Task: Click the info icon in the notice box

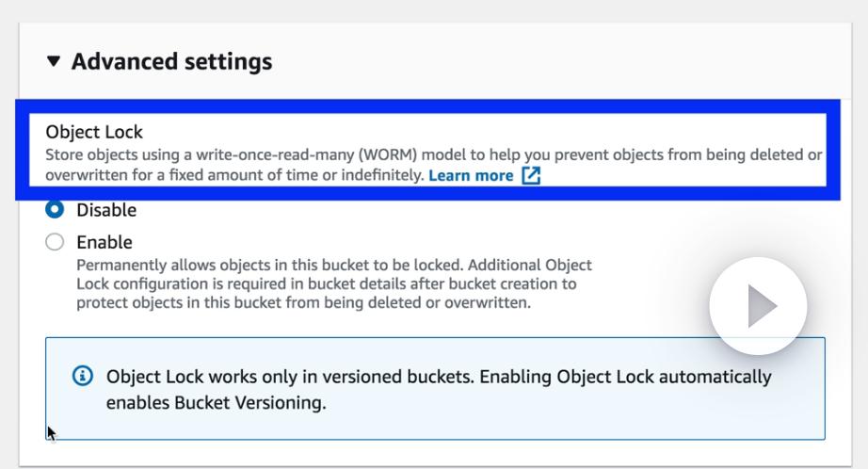Action: 83,377
